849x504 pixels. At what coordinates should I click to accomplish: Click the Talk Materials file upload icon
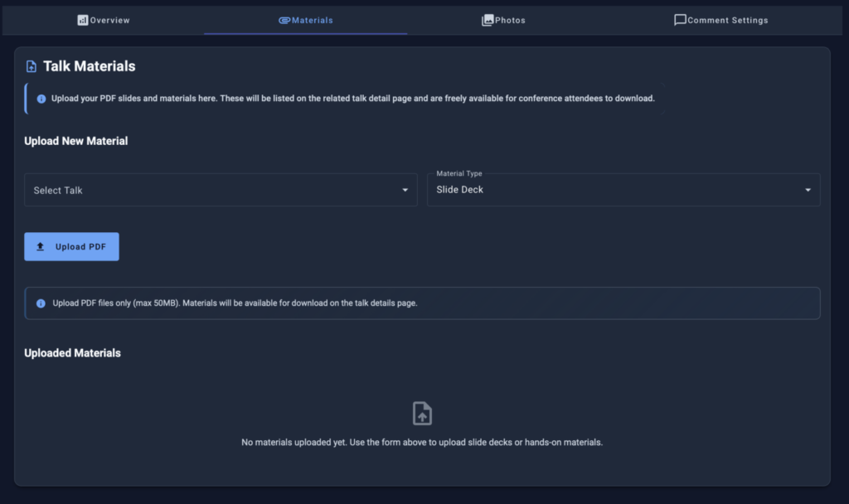[32, 66]
